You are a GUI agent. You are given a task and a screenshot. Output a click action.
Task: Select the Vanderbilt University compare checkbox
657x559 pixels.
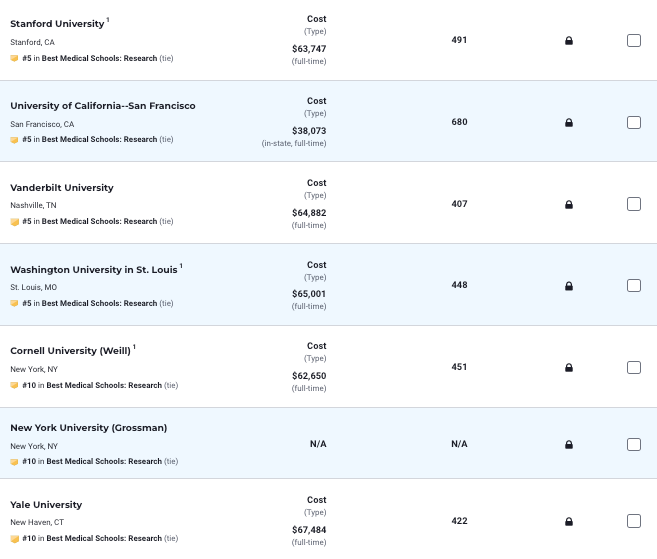pos(634,205)
